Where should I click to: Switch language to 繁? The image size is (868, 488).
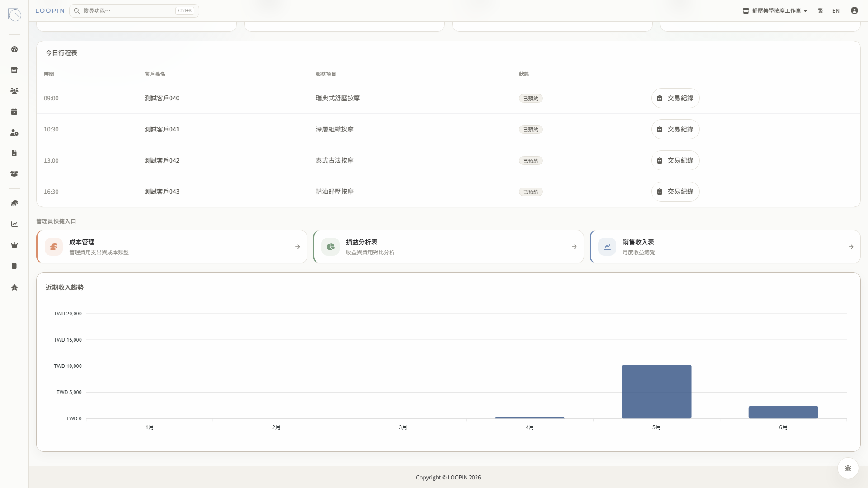(x=821, y=11)
